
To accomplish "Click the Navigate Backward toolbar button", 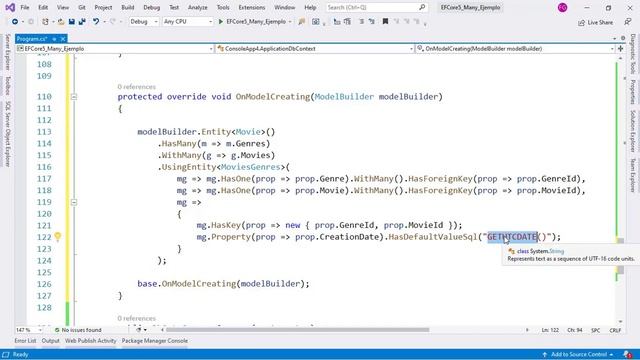I will [x=15, y=22].
